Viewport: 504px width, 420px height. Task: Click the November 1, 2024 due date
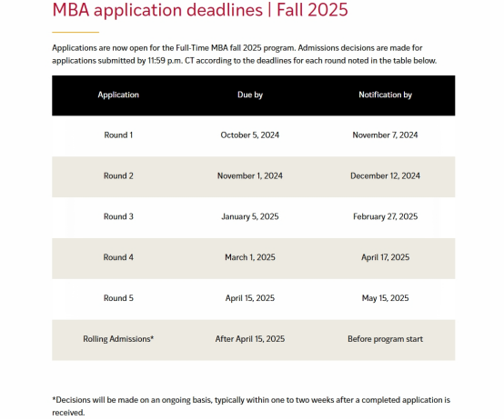pyautogui.click(x=250, y=175)
